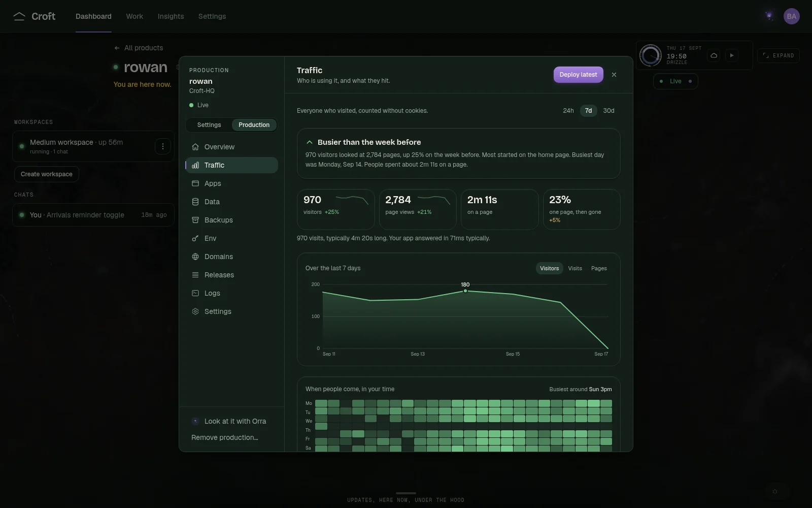Open the Insights top menu
Screen dimensions: 812x508
pyautogui.click(x=171, y=16)
